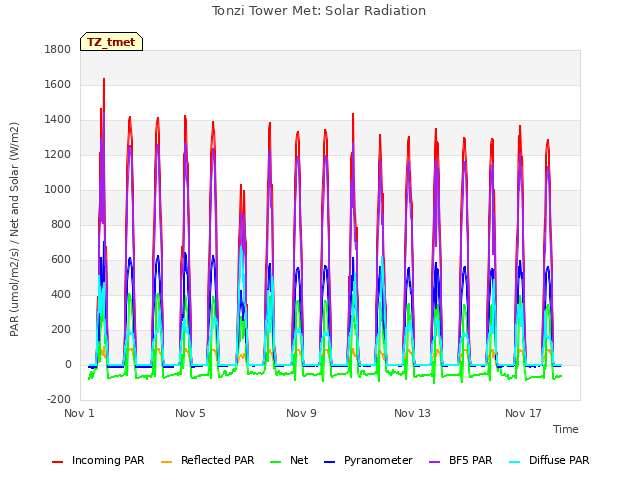Click the 1600 y-axis tick label
The height and width of the screenshot is (480, 640).
pos(58,84)
